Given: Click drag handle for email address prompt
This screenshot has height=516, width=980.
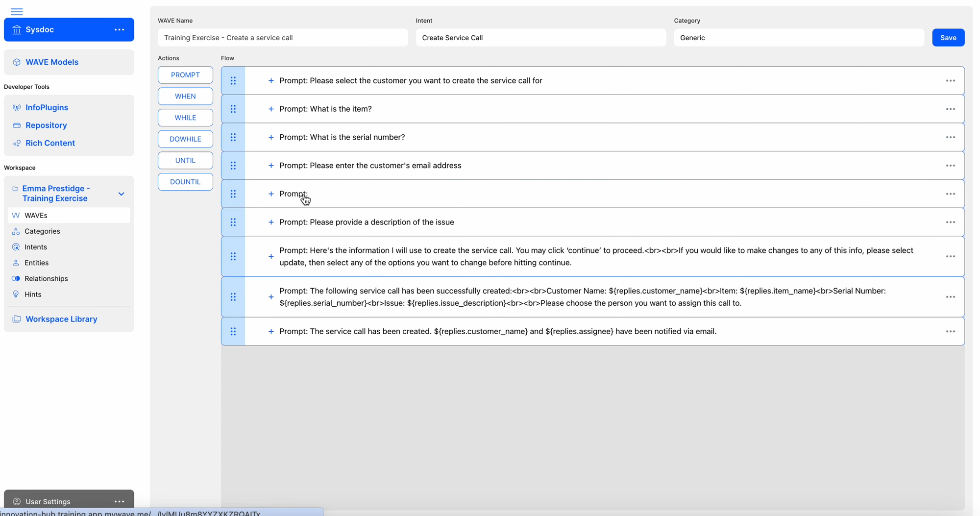Looking at the screenshot, I should click(x=233, y=166).
